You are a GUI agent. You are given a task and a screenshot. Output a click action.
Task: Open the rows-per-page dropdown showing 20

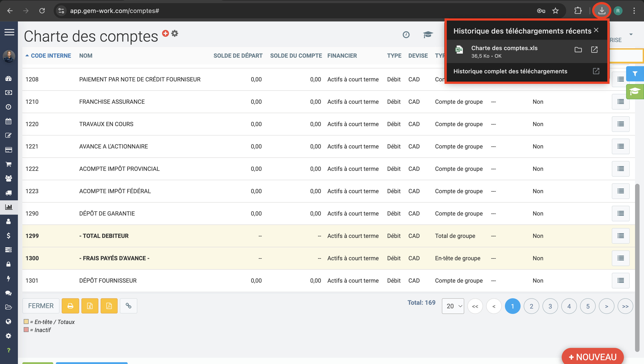coord(453,306)
